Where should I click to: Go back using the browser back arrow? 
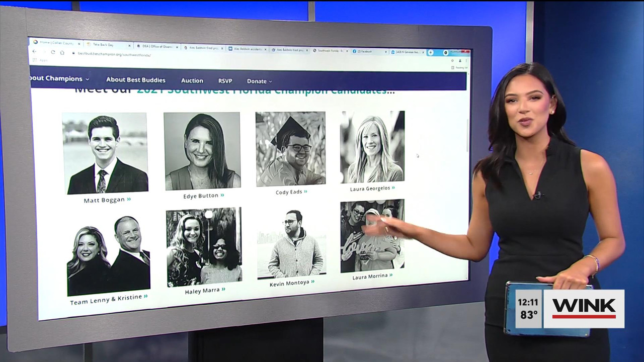click(35, 51)
